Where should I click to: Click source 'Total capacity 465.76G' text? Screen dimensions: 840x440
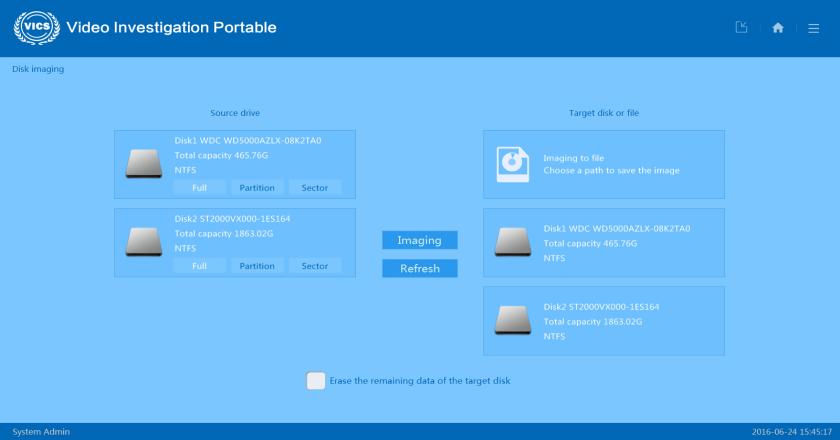click(221, 155)
